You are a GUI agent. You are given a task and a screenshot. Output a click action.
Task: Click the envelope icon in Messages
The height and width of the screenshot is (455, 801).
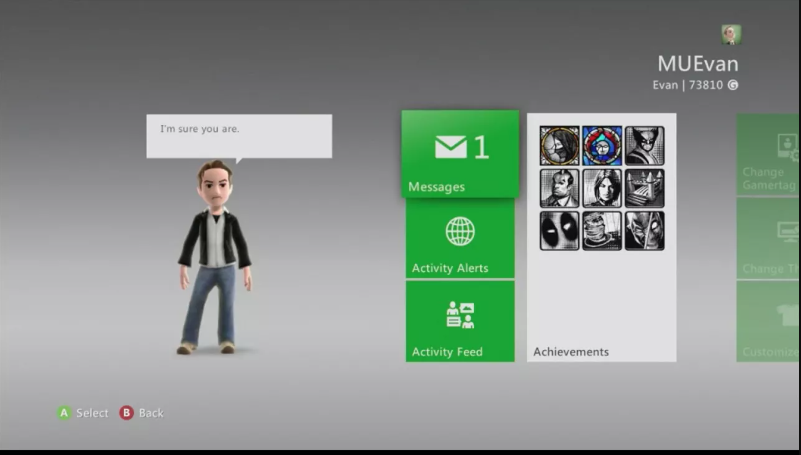451,147
